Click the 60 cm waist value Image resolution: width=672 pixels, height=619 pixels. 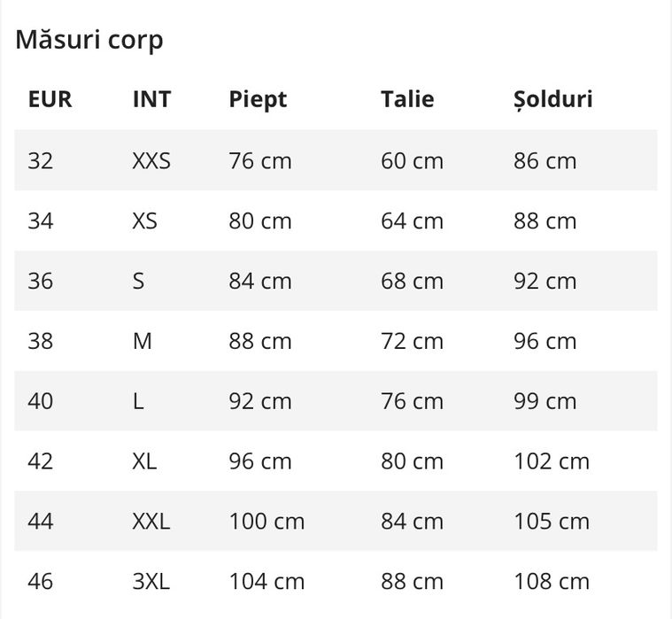tap(412, 161)
